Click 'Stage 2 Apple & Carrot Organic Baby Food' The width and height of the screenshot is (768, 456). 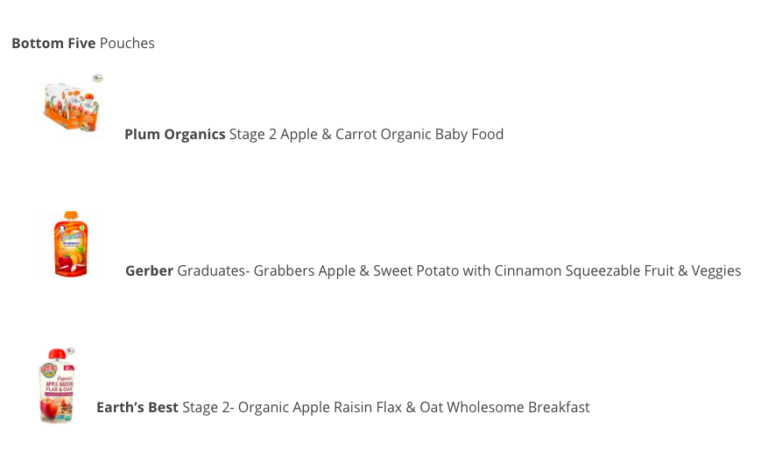(x=366, y=134)
